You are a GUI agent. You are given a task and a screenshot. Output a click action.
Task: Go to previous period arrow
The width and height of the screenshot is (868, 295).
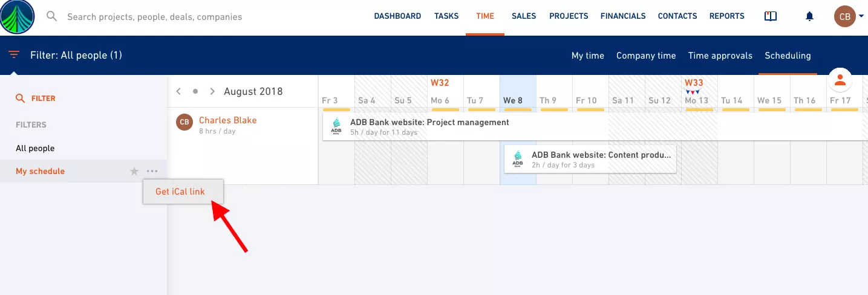click(x=178, y=91)
